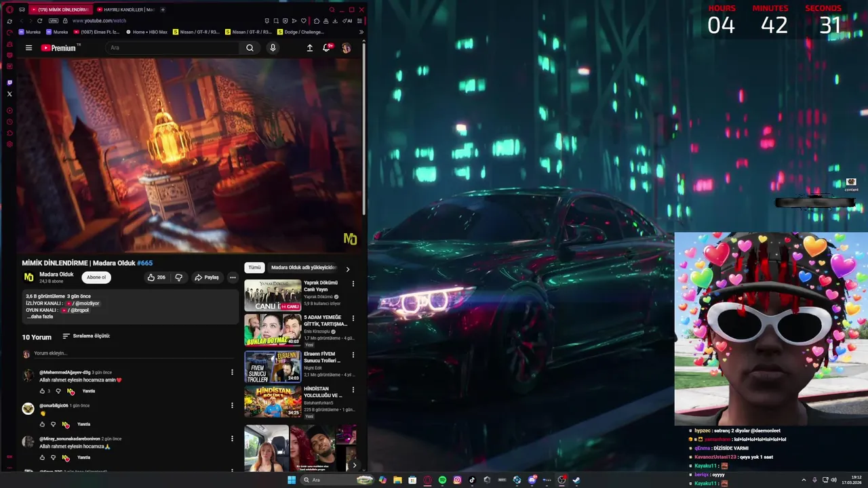Show next filter chips with right chevron
The width and height of the screenshot is (868, 488).
coord(348,269)
